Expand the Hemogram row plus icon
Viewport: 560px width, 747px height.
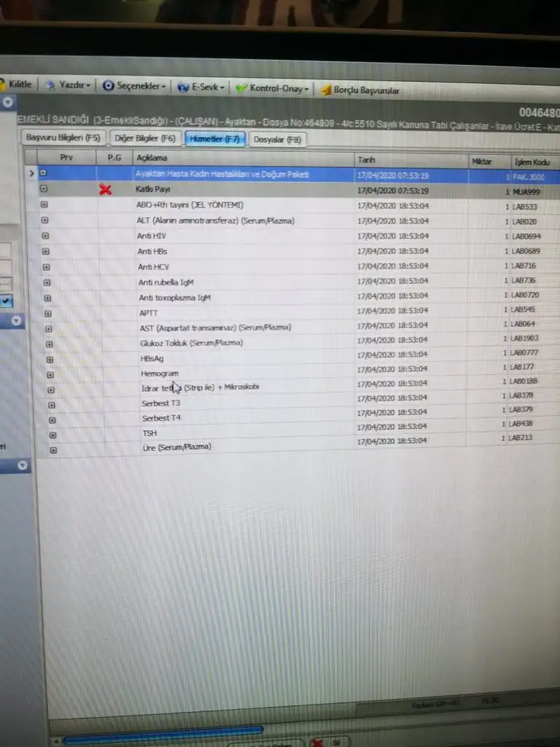(50, 374)
